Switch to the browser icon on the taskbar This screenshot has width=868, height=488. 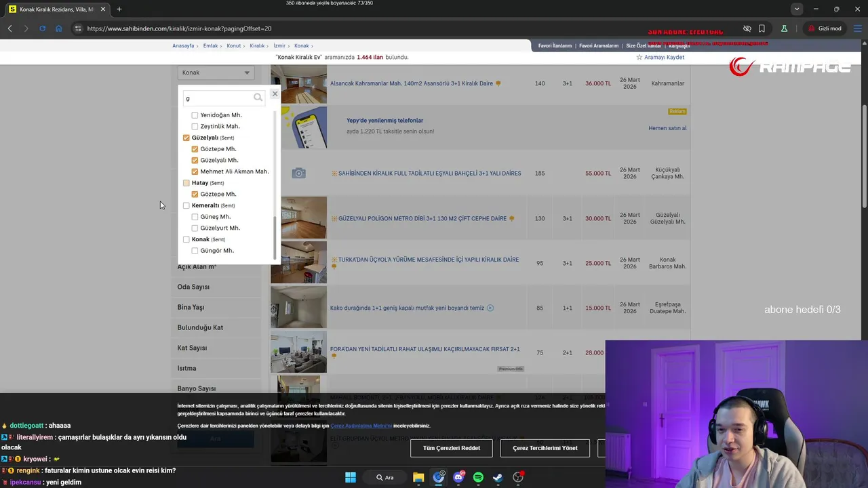pos(439,477)
